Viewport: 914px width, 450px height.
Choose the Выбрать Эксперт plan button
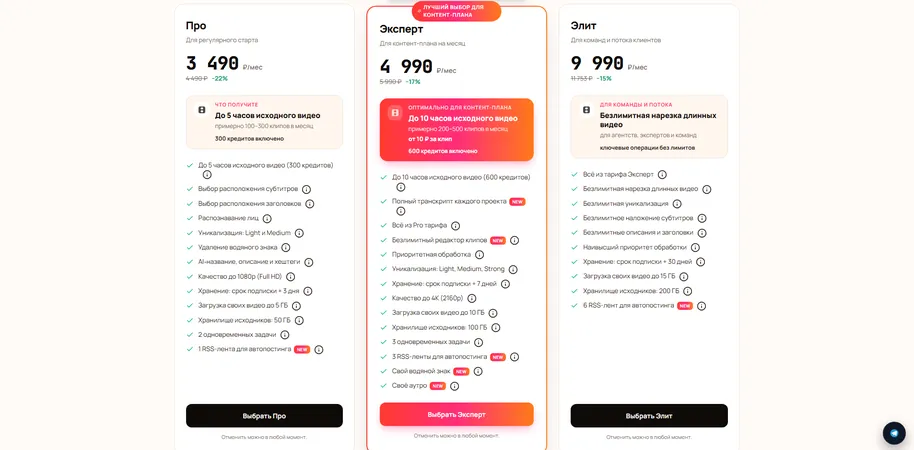point(456,414)
